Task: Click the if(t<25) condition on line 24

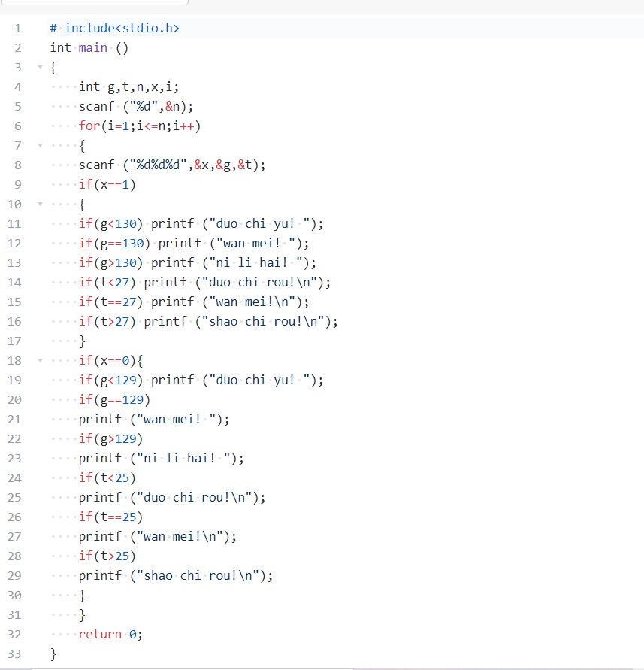Action: (x=107, y=477)
